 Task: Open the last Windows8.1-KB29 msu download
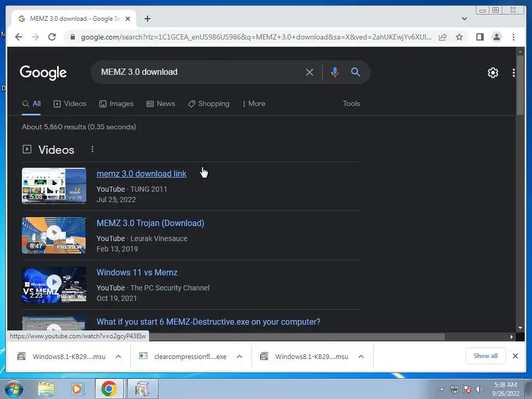[304, 356]
